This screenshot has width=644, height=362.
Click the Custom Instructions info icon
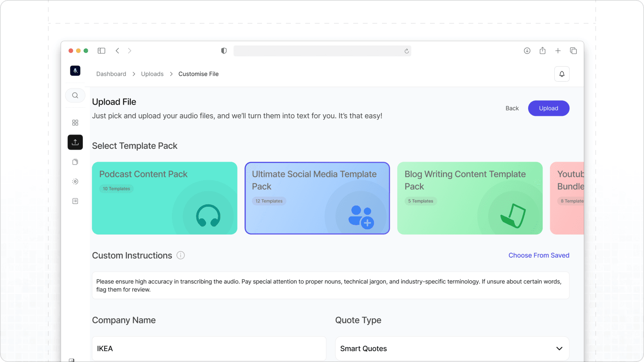coord(181,255)
